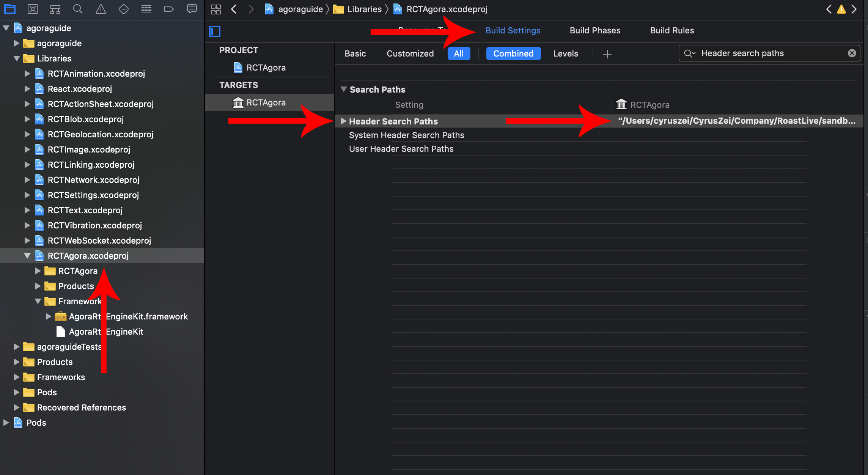Select RCTWebSocket.xcodeproj

tap(99, 241)
